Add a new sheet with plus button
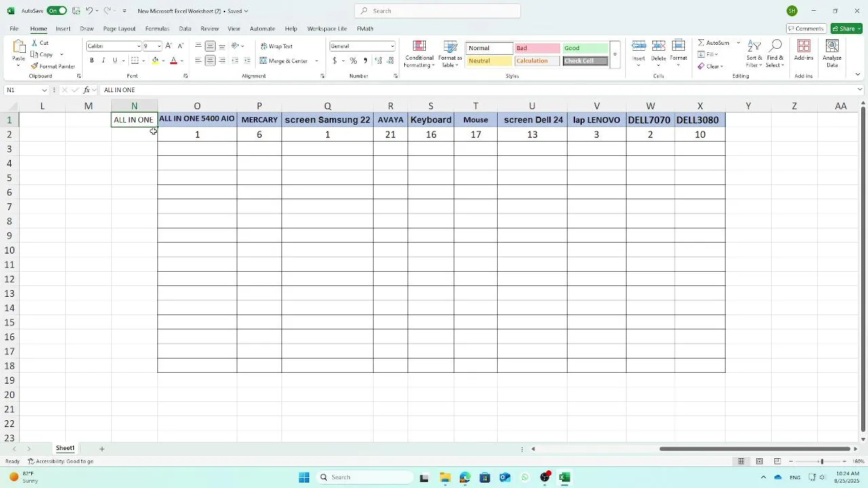 pos(102,449)
